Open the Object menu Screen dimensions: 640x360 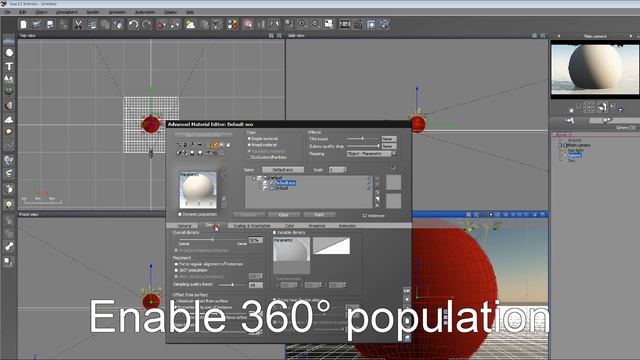(x=41, y=12)
